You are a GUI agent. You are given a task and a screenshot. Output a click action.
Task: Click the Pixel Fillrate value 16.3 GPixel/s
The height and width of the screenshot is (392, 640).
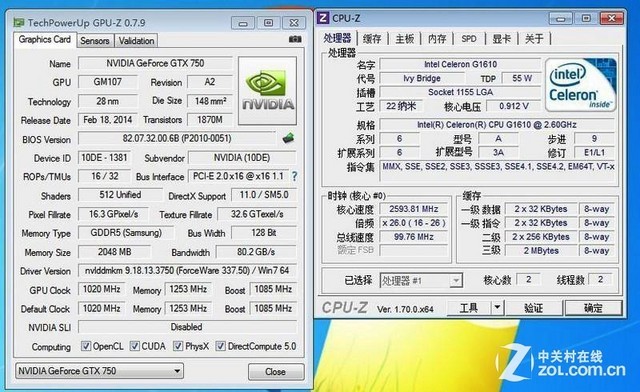pyautogui.click(x=113, y=214)
